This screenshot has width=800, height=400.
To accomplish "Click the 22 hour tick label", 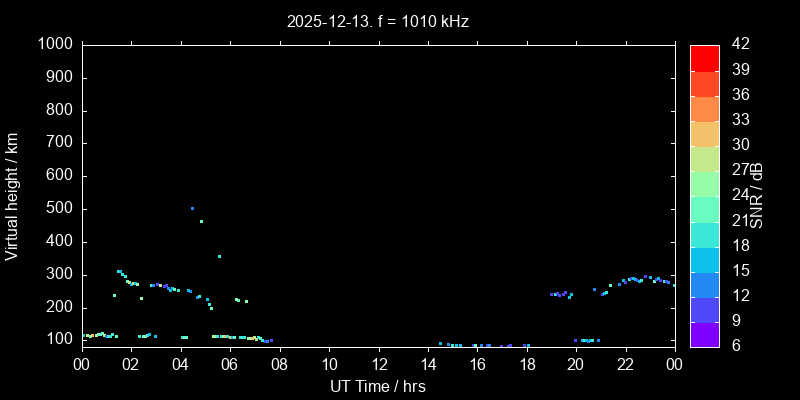I will 625,364.
